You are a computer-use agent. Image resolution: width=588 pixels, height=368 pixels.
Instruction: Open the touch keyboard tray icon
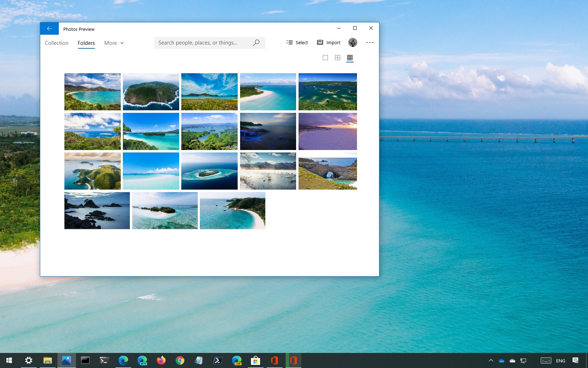546,360
